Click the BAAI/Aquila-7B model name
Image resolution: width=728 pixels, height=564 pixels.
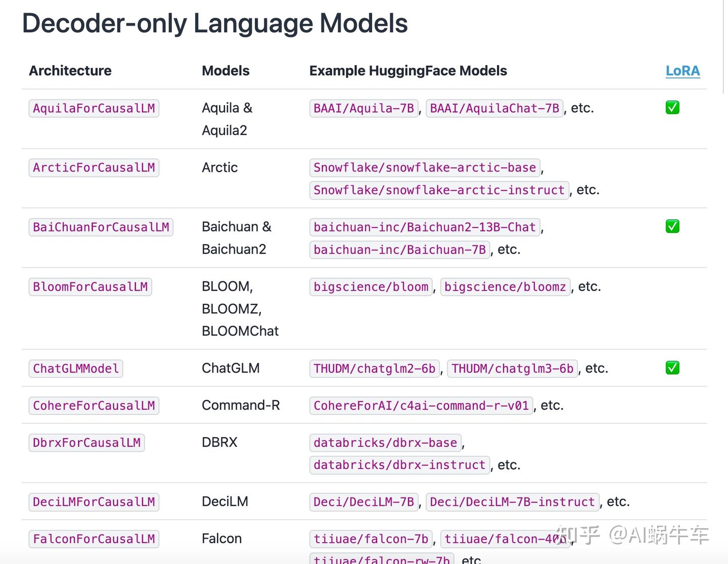[364, 108]
